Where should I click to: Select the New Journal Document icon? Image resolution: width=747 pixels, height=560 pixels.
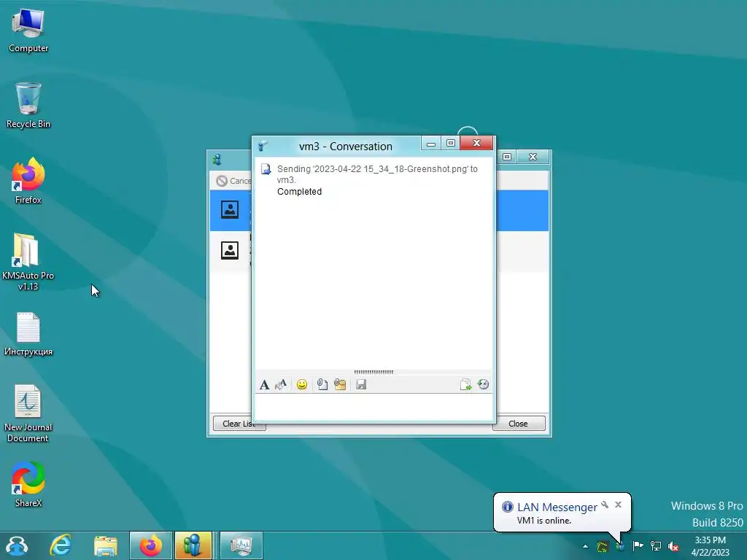tap(28, 413)
